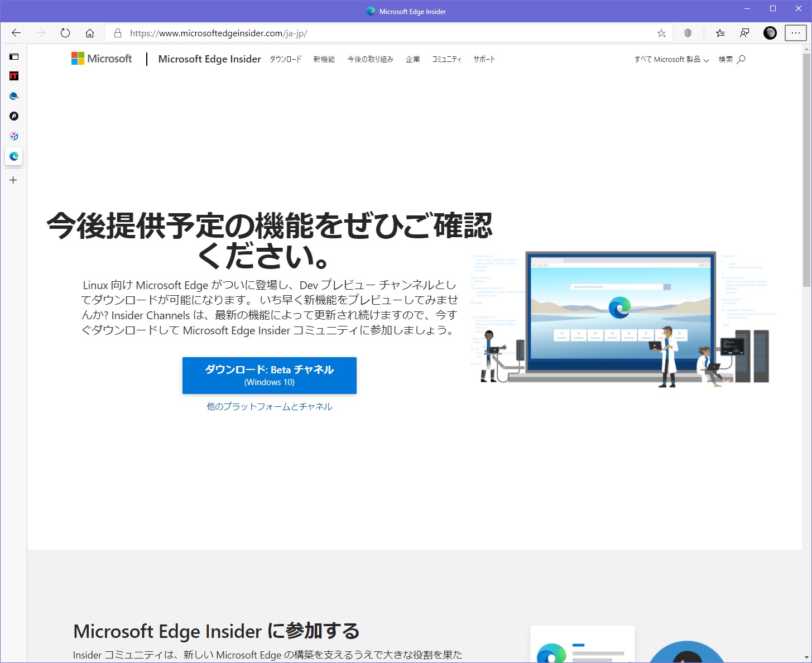Switch to the blue swirl-globe icon tab
This screenshot has width=812, height=663.
point(14,96)
